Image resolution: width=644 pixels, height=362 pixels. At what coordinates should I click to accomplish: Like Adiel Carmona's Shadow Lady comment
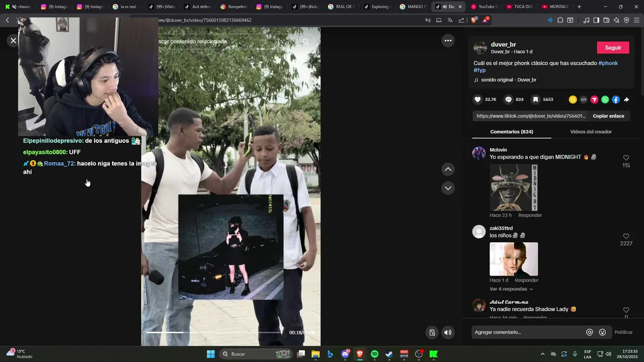pos(626,310)
